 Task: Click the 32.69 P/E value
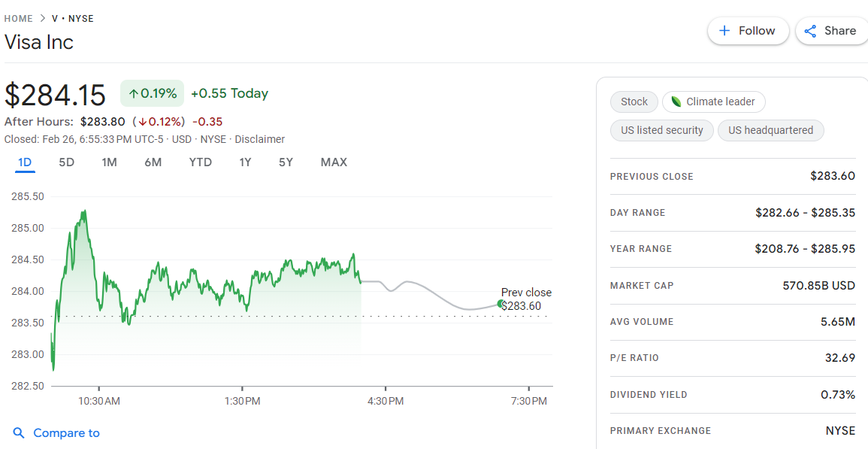[839, 358]
